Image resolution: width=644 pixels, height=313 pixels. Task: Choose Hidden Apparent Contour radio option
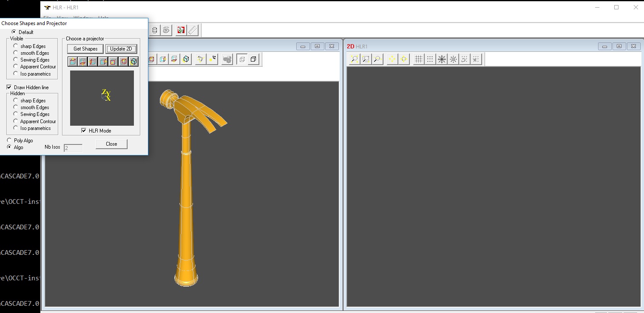pos(16,121)
